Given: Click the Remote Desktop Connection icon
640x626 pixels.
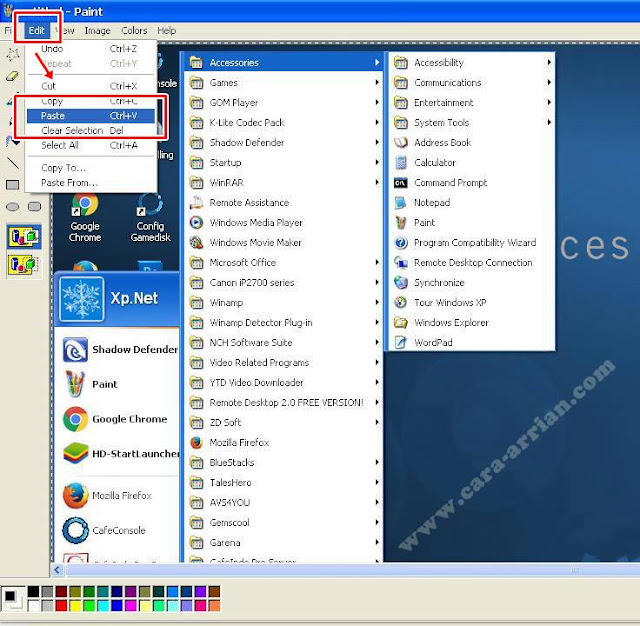Looking at the screenshot, I should [401, 262].
